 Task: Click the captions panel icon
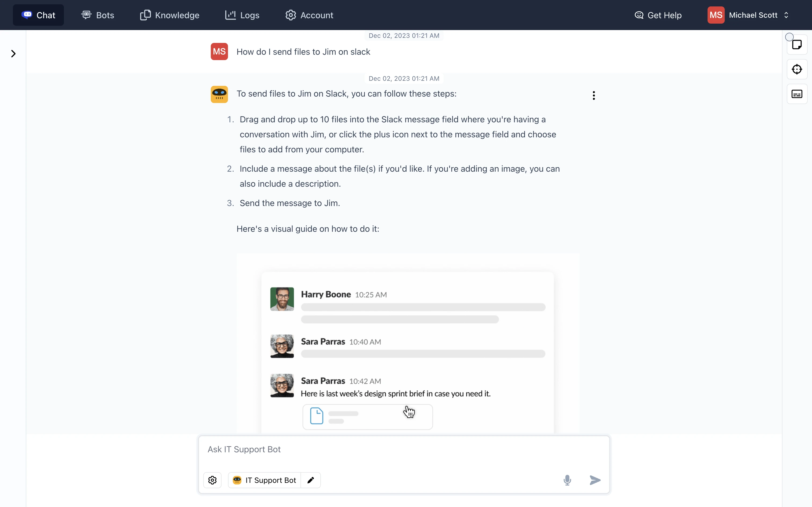point(797,94)
